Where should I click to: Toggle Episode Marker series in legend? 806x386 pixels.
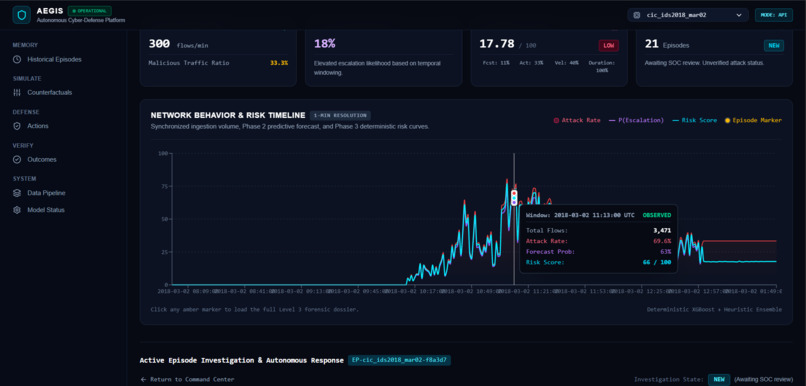753,120
